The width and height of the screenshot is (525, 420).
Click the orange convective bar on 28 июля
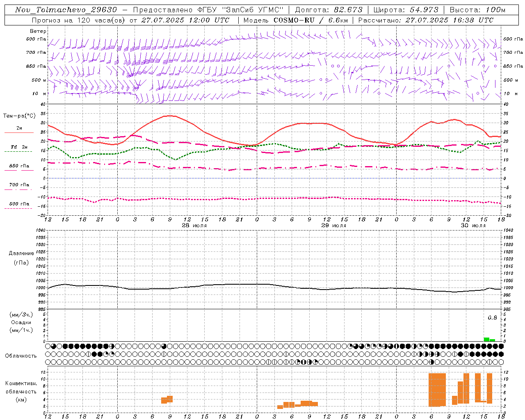pyautogui.click(x=167, y=399)
